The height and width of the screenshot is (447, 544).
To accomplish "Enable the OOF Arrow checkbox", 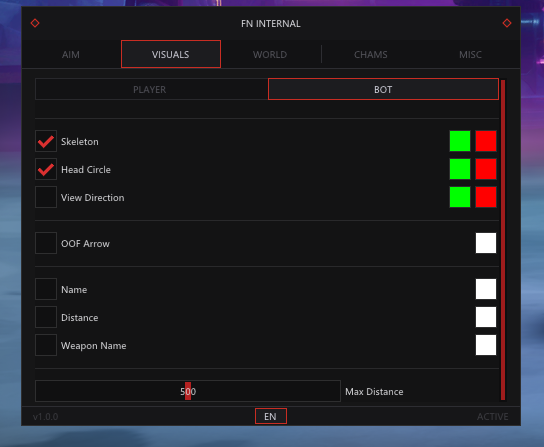I will (x=46, y=243).
